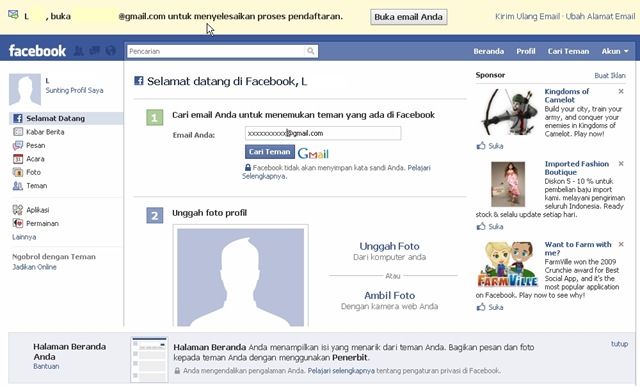The width and height of the screenshot is (640, 386).
Task: Click the fashion boutique ad image
Action: click(x=508, y=184)
